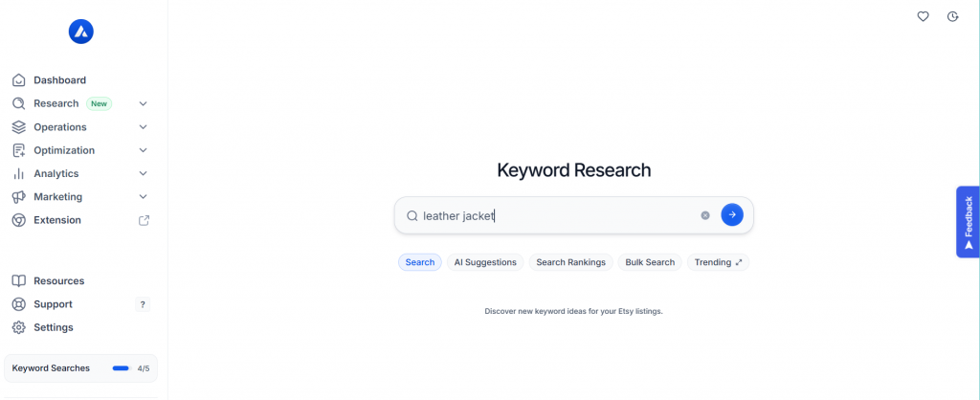Choose the Bulk Search tab
Screen dimensions: 980x400
[x=650, y=262]
